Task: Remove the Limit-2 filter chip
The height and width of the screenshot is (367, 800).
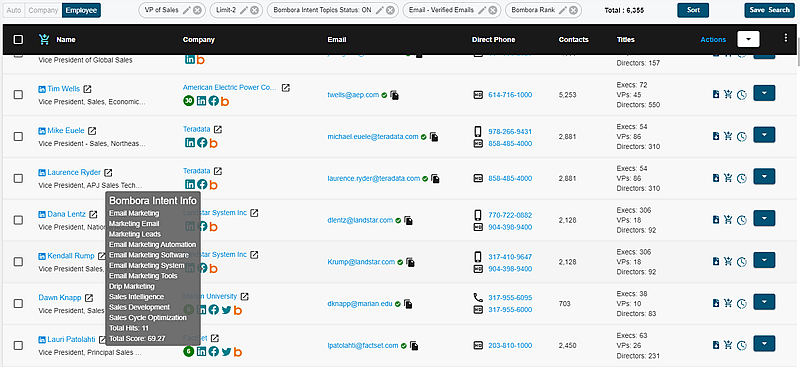Action: (x=254, y=10)
